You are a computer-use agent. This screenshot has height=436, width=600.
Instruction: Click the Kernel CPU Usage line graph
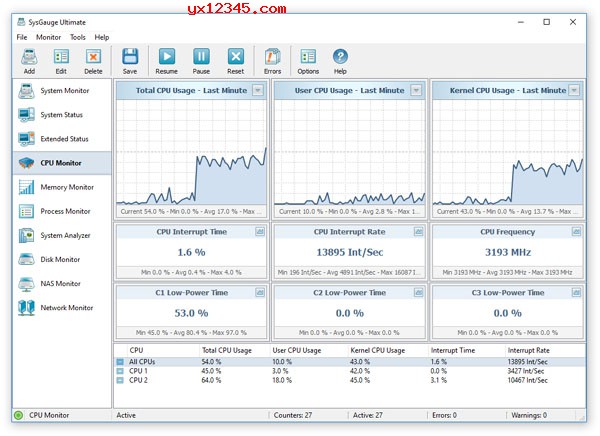point(508,153)
